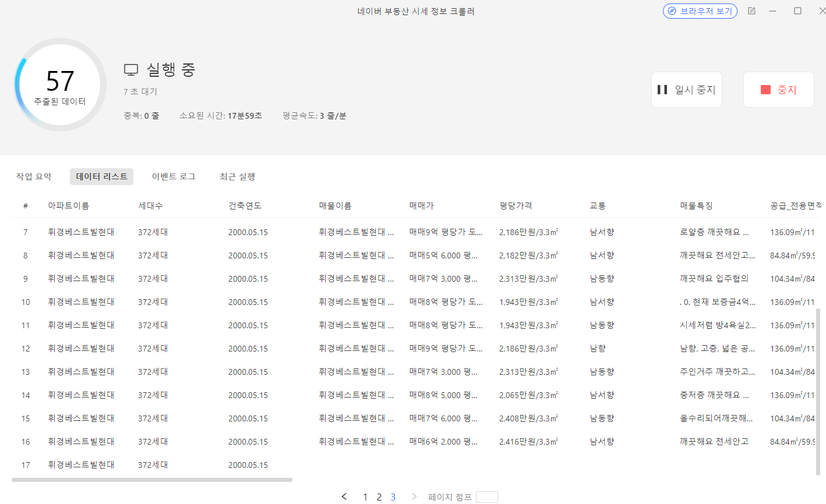Click the monitor icon beside 실행 중
The height and width of the screenshot is (504, 826).
[131, 70]
